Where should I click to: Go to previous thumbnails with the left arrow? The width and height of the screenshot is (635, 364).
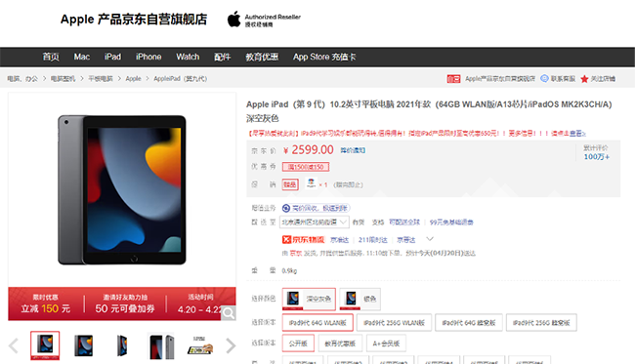click(14, 345)
